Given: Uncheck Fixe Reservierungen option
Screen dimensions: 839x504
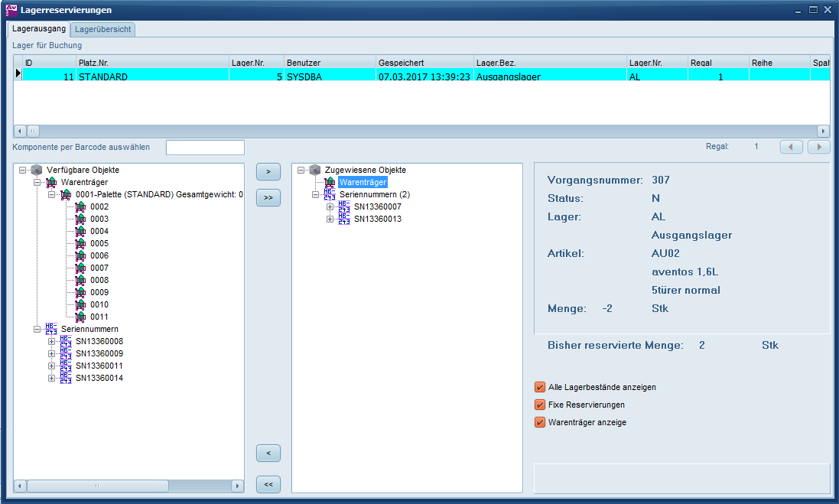Looking at the screenshot, I should coord(540,405).
